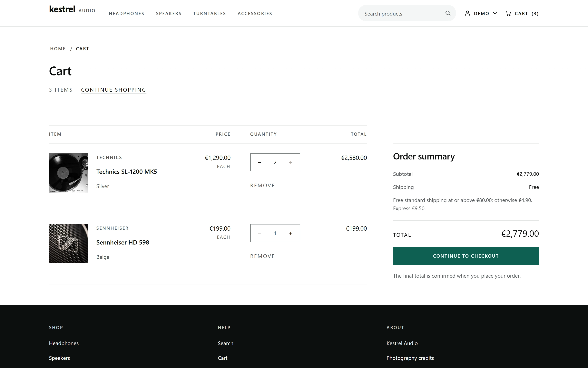Open the Turntables nav menu
Viewport: 588px width, 368px height.
(209, 14)
